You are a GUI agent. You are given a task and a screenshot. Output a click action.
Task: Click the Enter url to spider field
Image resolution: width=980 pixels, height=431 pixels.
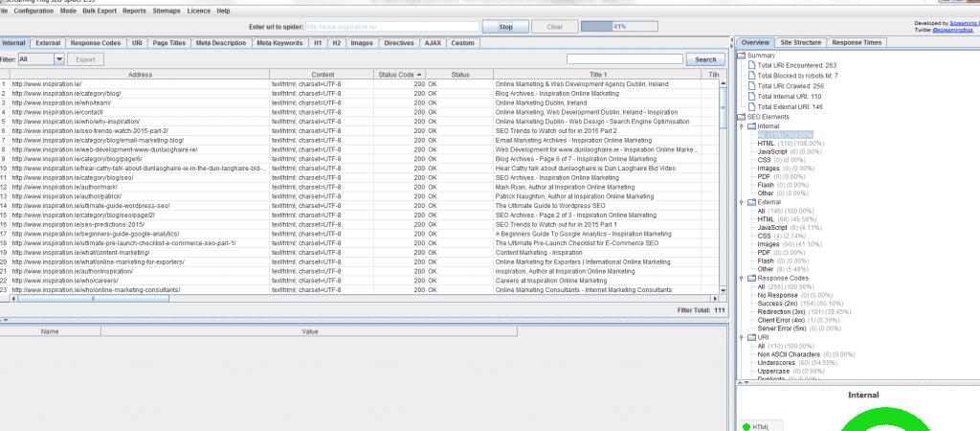(x=391, y=27)
